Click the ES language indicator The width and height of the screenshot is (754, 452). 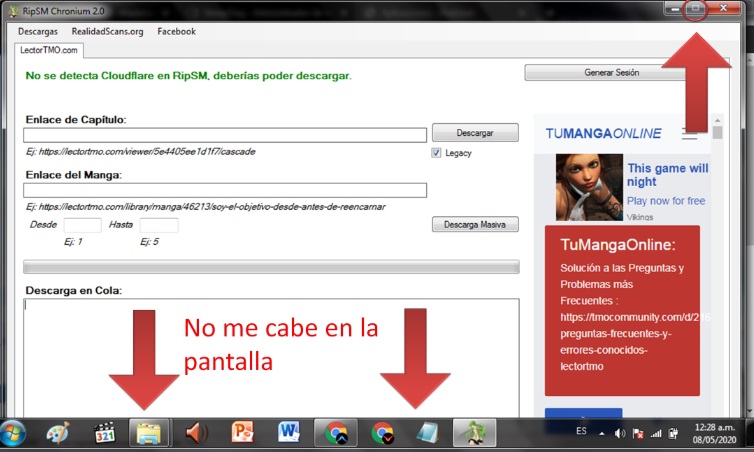(581, 431)
